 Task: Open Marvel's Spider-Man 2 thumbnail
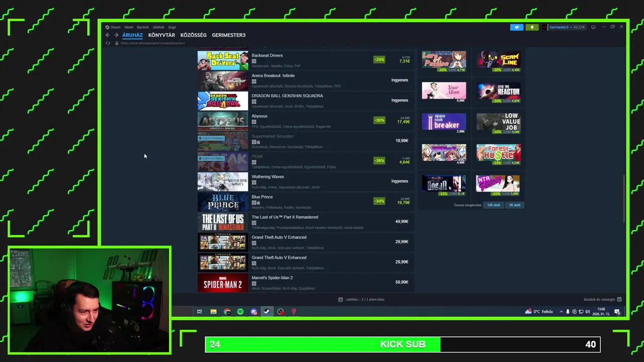223,283
